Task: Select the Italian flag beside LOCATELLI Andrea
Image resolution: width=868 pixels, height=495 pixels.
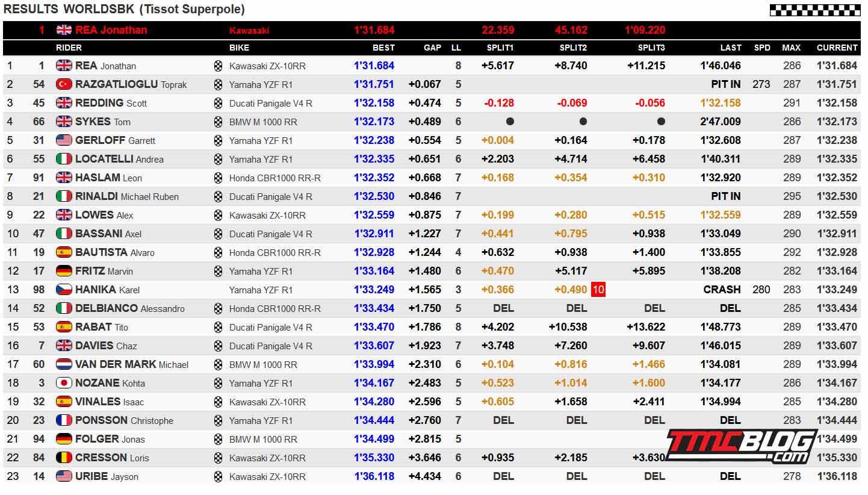Action: (64, 159)
